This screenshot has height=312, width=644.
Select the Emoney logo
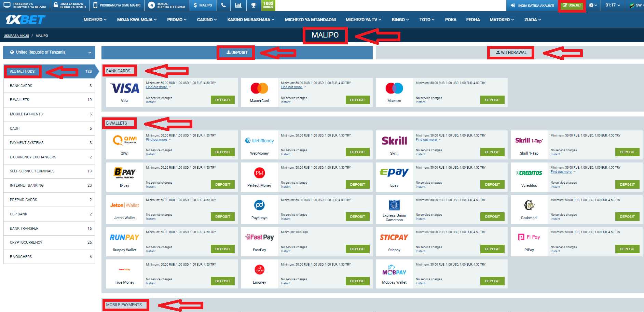point(259,270)
